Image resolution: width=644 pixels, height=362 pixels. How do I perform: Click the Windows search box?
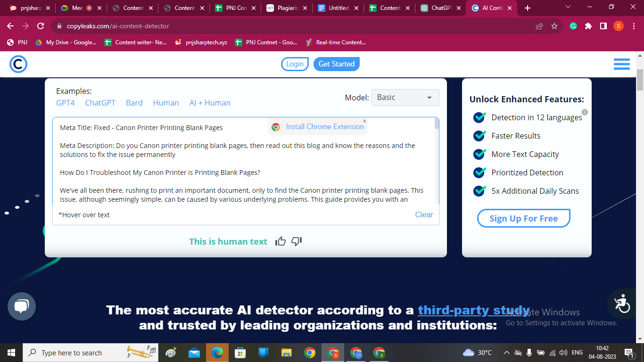pyautogui.click(x=90, y=353)
